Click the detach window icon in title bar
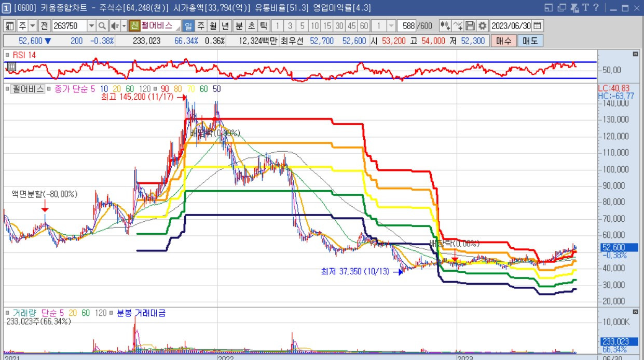The image size is (644, 360). (x=549, y=8)
